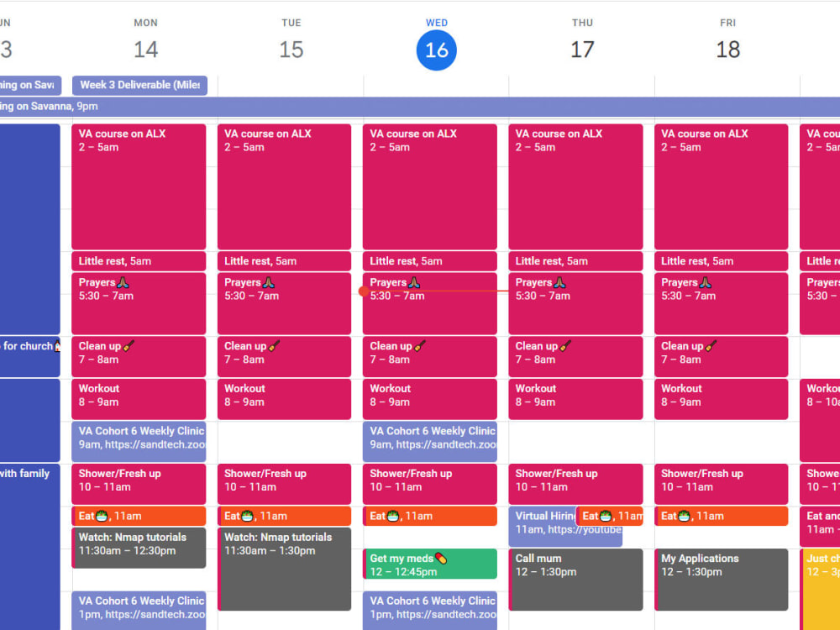Open the 'for church' event on Sunday
The image size is (840, 630).
click(30, 357)
